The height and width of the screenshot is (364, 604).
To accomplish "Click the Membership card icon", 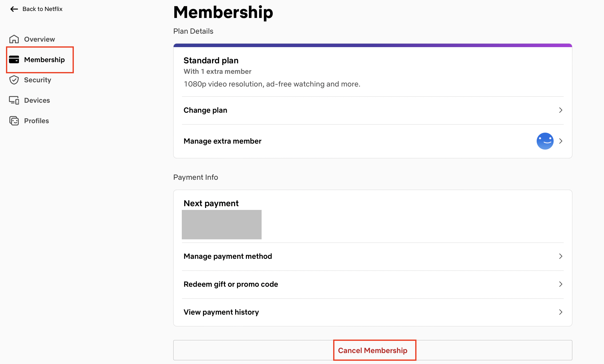I will (14, 60).
